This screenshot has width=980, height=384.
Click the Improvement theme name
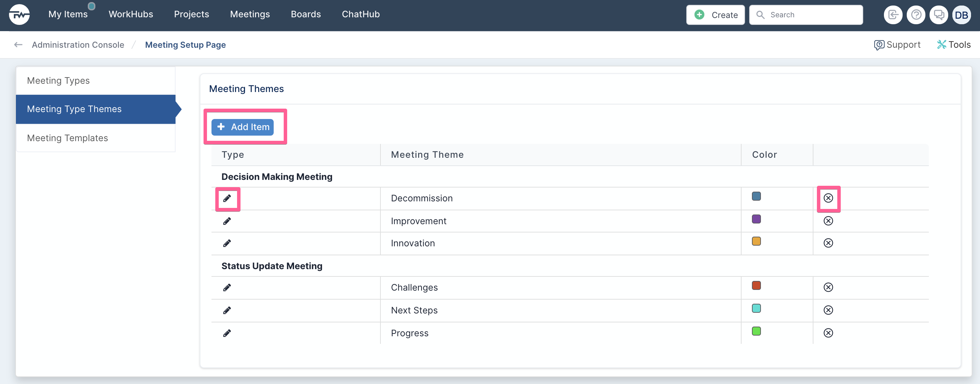pyautogui.click(x=418, y=221)
